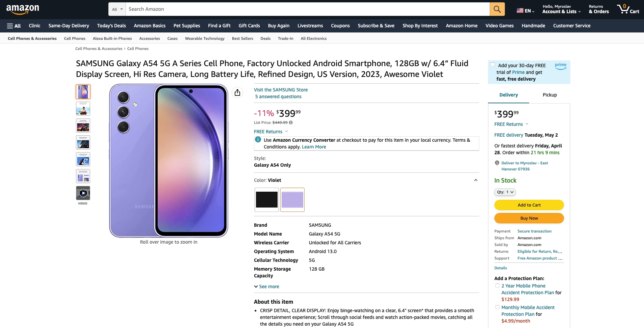Open the search category All dropdown
Screen dimensions: 644x328
117,9
